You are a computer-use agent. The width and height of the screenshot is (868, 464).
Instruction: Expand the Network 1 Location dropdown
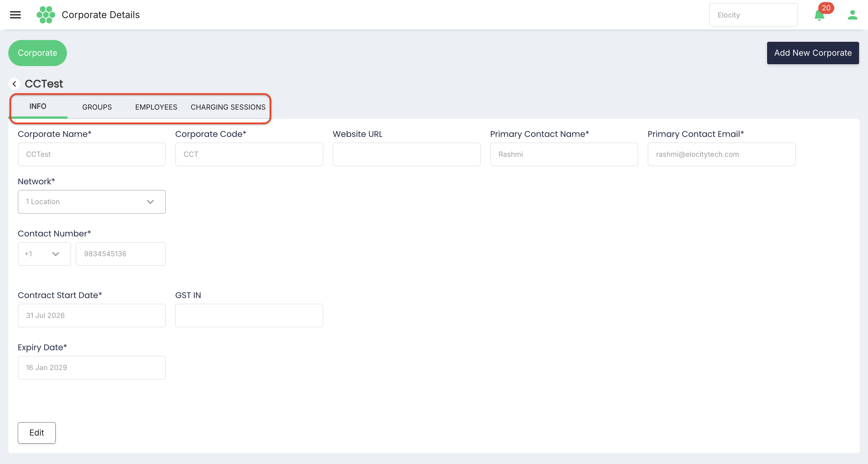tap(92, 202)
